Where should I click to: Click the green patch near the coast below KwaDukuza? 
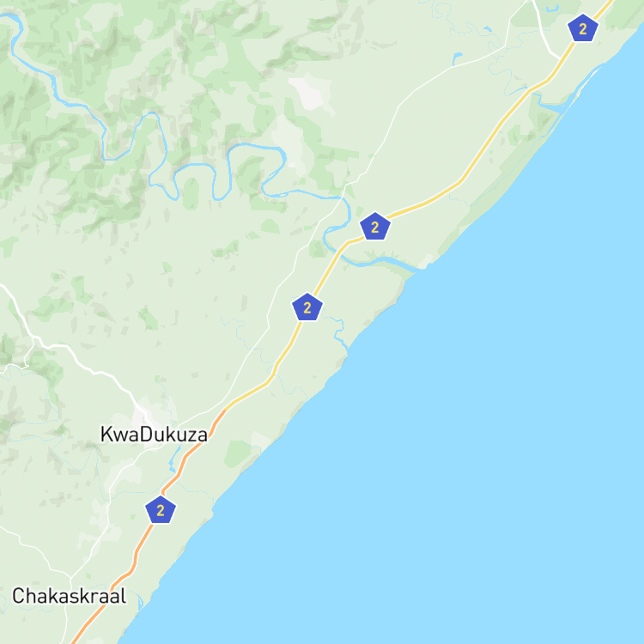(x=237, y=453)
